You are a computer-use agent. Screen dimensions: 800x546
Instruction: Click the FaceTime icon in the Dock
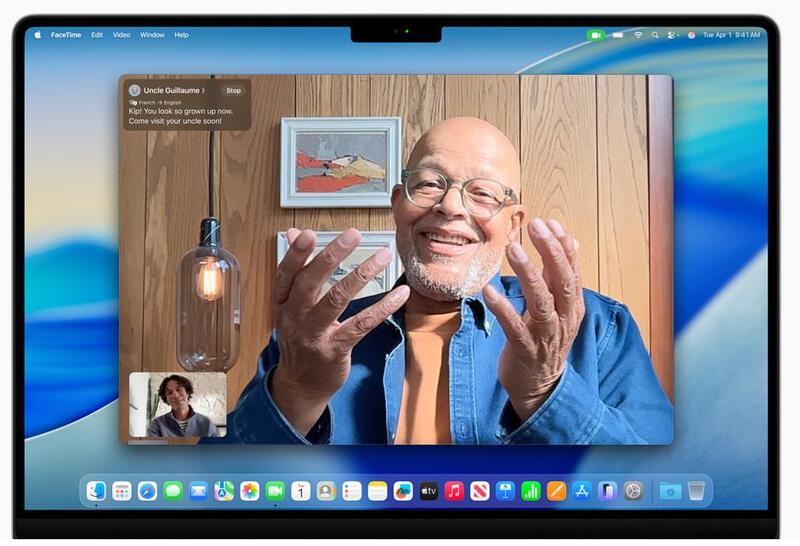[x=275, y=491]
